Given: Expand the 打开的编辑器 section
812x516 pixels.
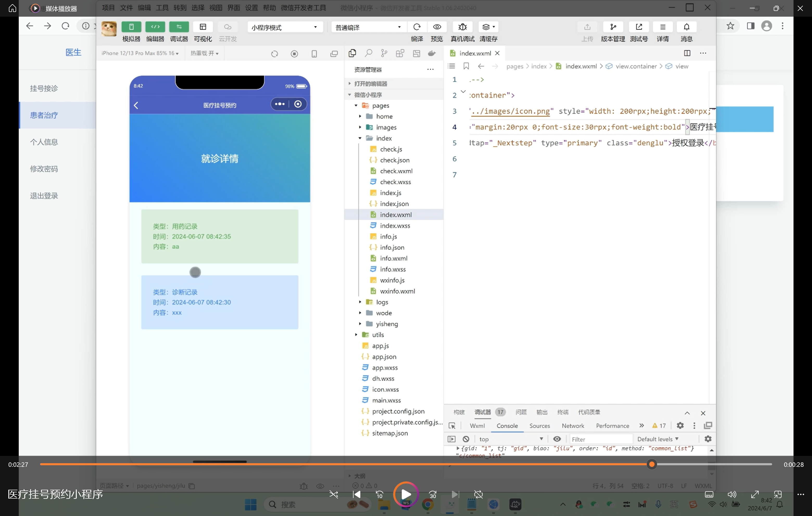Looking at the screenshot, I should click(x=394, y=84).
